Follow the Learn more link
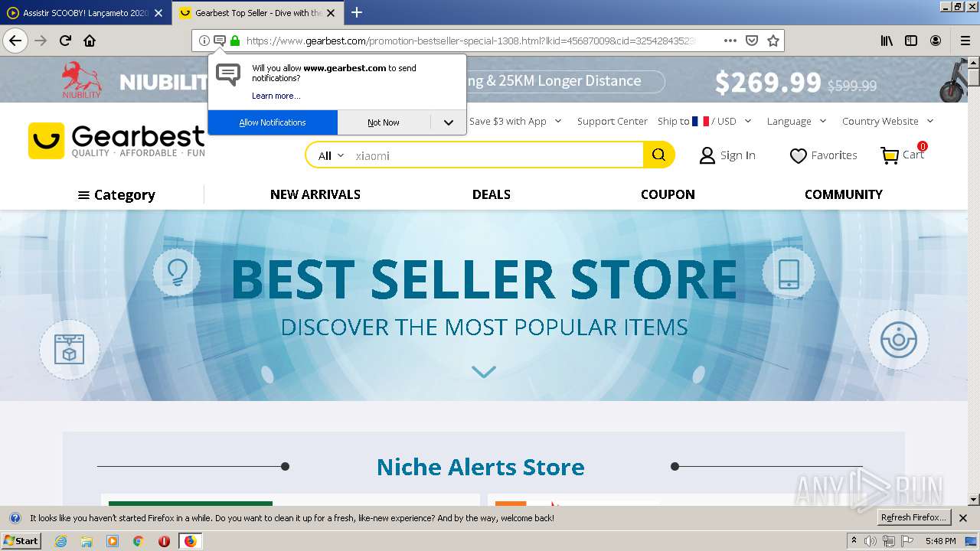 [x=276, y=96]
